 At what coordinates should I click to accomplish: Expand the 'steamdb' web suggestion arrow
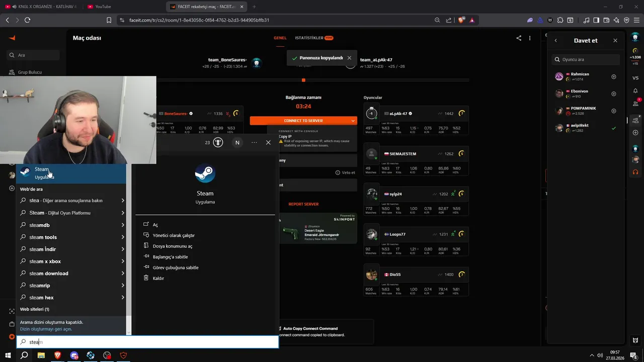(x=123, y=225)
